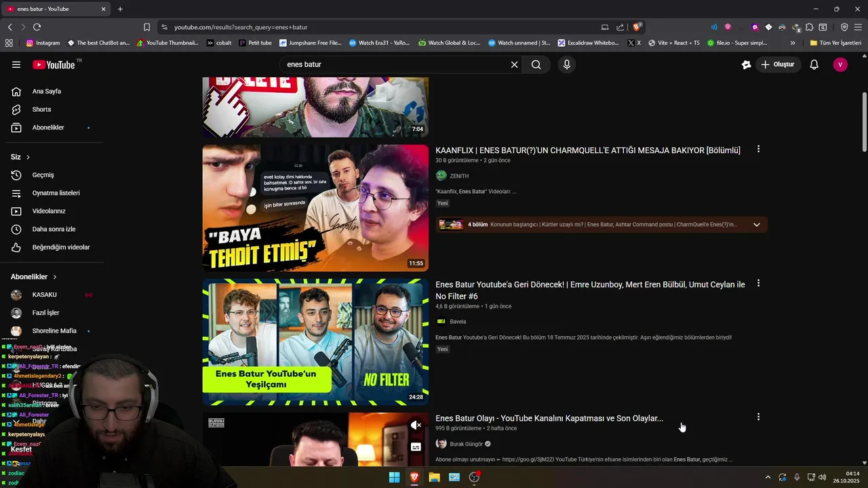
Task: Open the Enes Batur Olayı video title
Action: click(x=549, y=418)
